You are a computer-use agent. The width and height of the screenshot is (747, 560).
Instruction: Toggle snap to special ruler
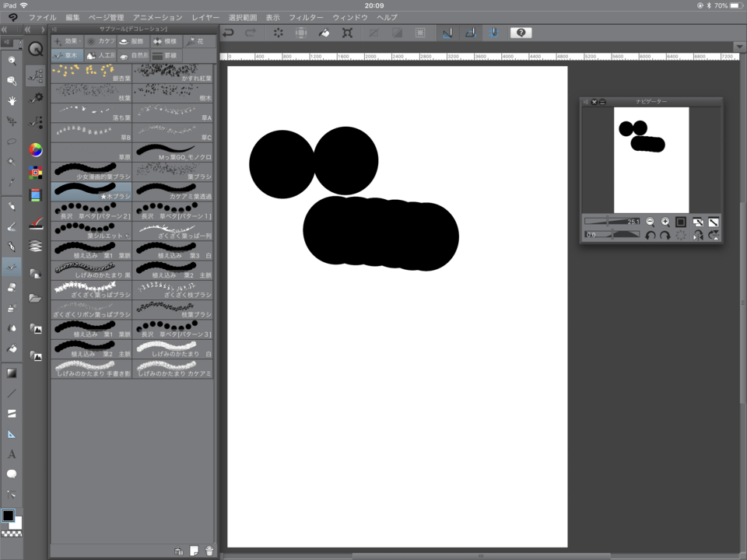(470, 33)
